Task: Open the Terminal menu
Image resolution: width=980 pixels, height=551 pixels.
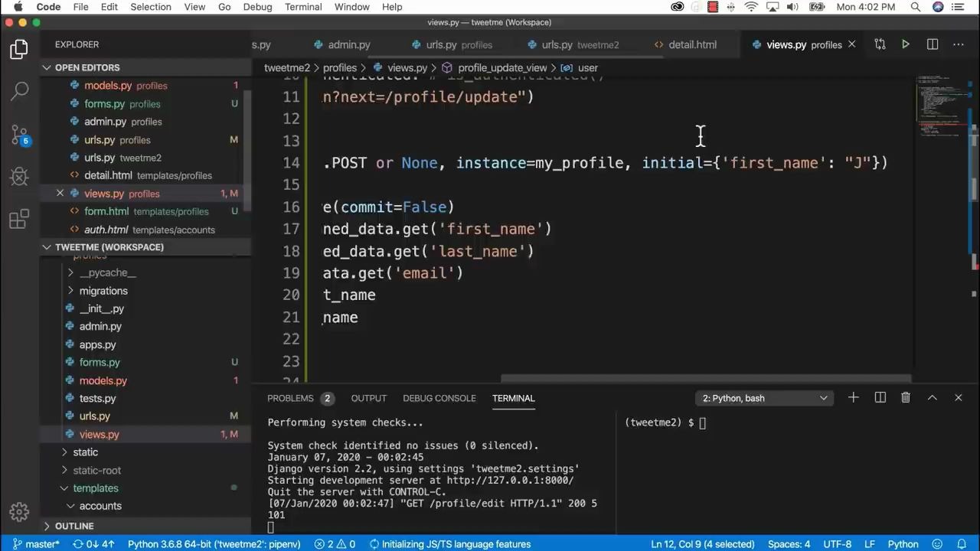Action: point(302,7)
